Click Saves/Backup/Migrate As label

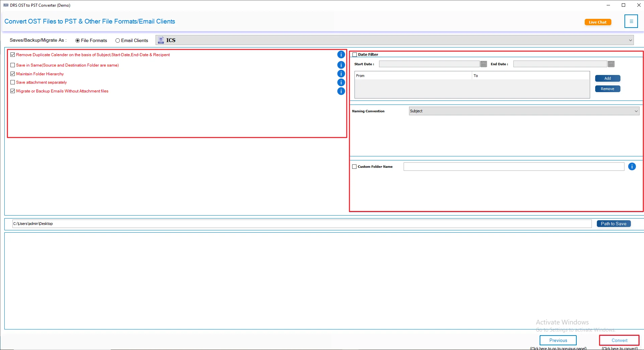(x=38, y=40)
